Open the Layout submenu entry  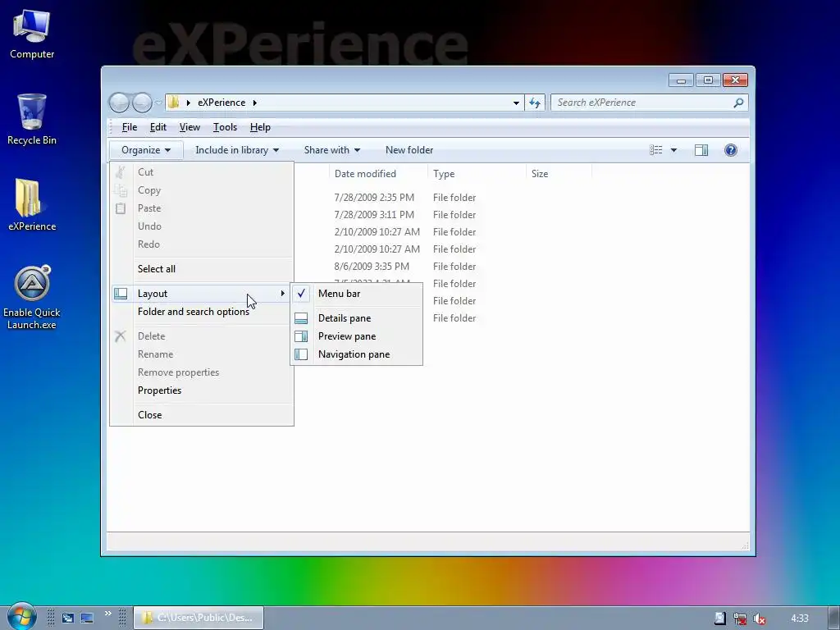coord(202,294)
